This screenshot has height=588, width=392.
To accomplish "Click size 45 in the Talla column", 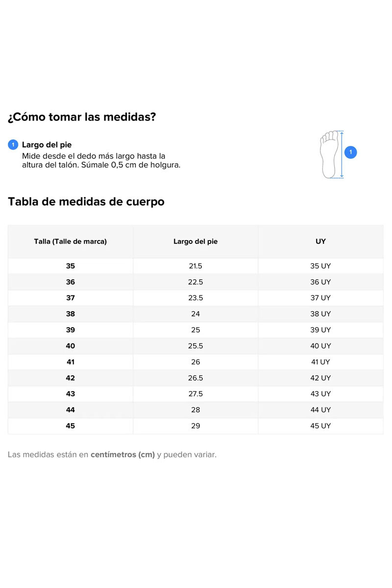I will pos(71,426).
